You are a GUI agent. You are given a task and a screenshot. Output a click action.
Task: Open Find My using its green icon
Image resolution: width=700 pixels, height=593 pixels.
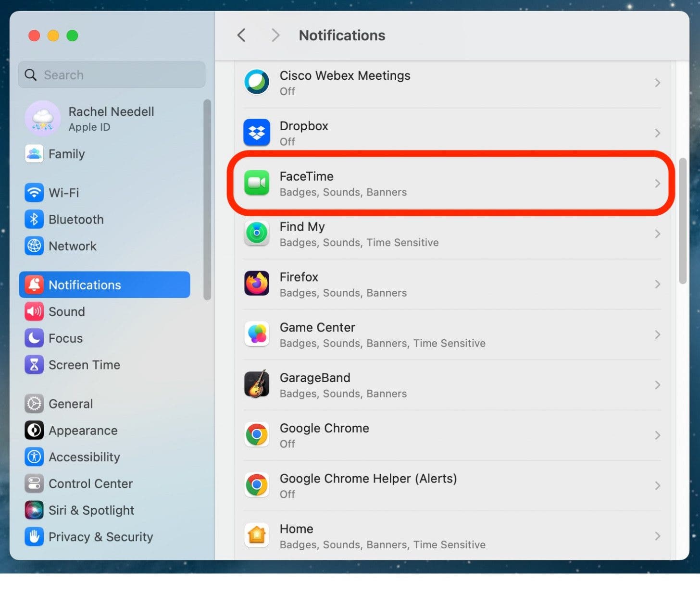coord(257,234)
